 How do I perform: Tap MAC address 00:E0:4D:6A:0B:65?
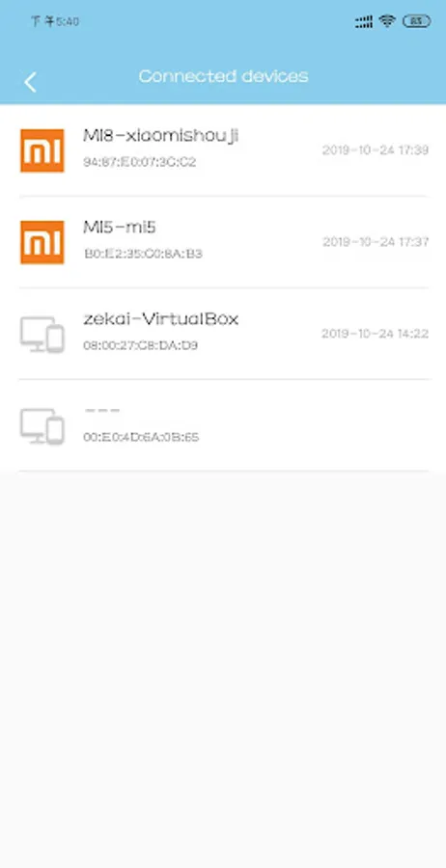point(141,438)
